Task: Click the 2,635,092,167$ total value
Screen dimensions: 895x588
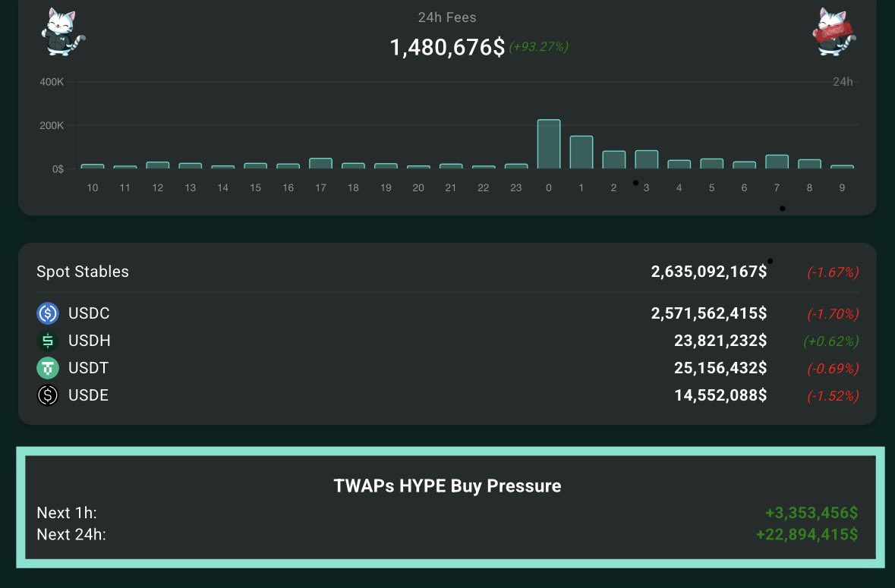Action: [x=709, y=272]
